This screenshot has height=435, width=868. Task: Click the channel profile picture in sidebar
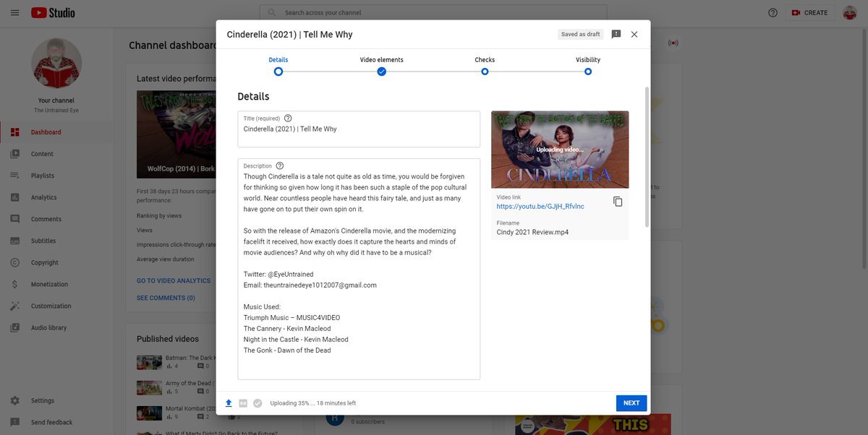[56, 64]
